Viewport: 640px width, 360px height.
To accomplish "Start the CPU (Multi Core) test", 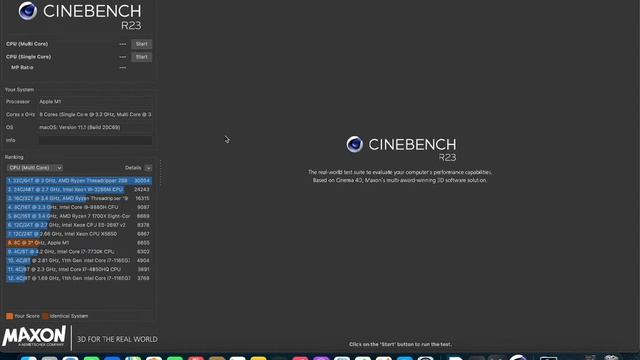I will (x=142, y=44).
